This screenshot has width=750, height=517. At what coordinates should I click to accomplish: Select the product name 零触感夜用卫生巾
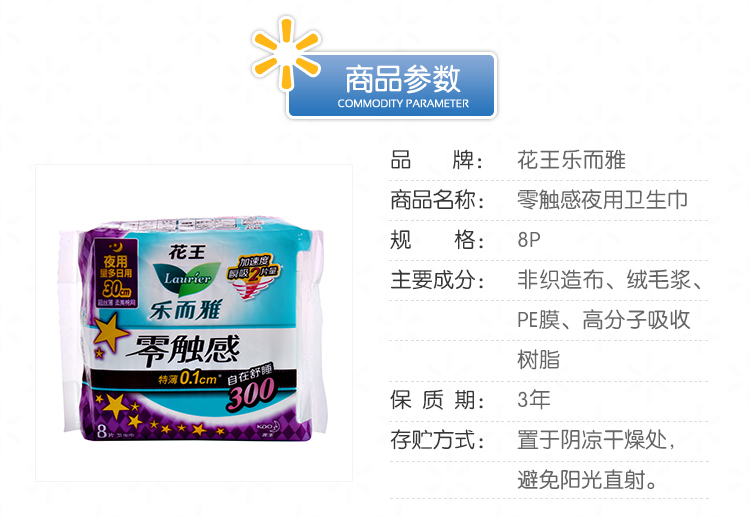(603, 200)
